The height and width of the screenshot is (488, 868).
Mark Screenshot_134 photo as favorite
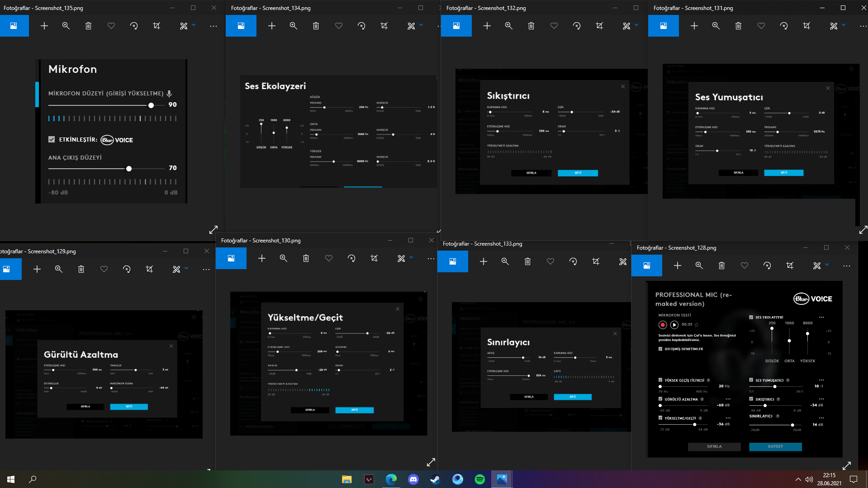339,26
